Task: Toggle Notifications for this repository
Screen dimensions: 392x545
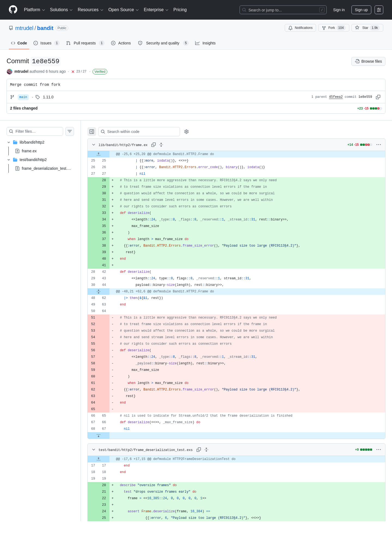Action: click(300, 28)
